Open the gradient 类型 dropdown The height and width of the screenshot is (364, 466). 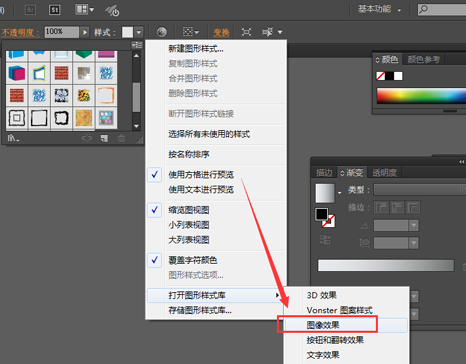[x=420, y=190]
